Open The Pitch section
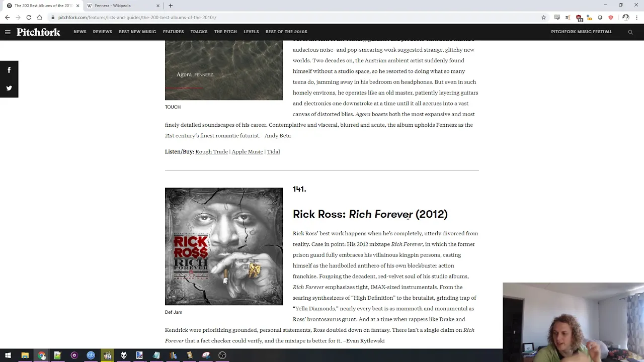Screen dimensions: 644x362 (225, 32)
